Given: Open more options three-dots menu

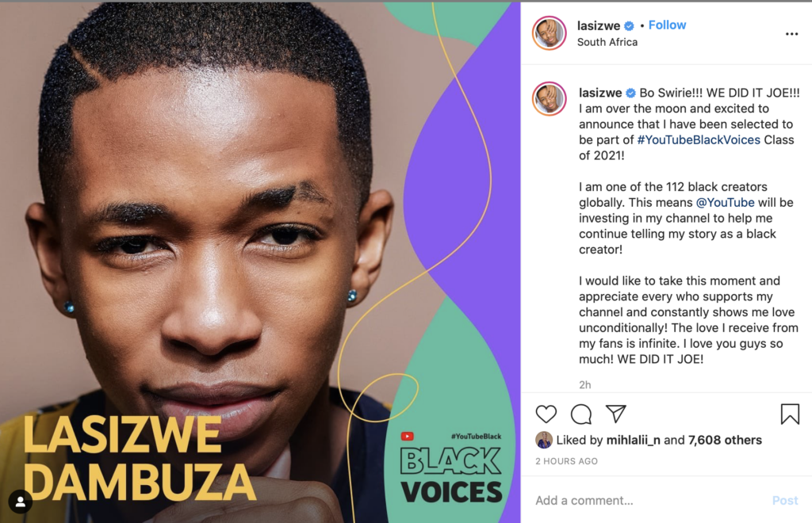Looking at the screenshot, I should [792, 33].
